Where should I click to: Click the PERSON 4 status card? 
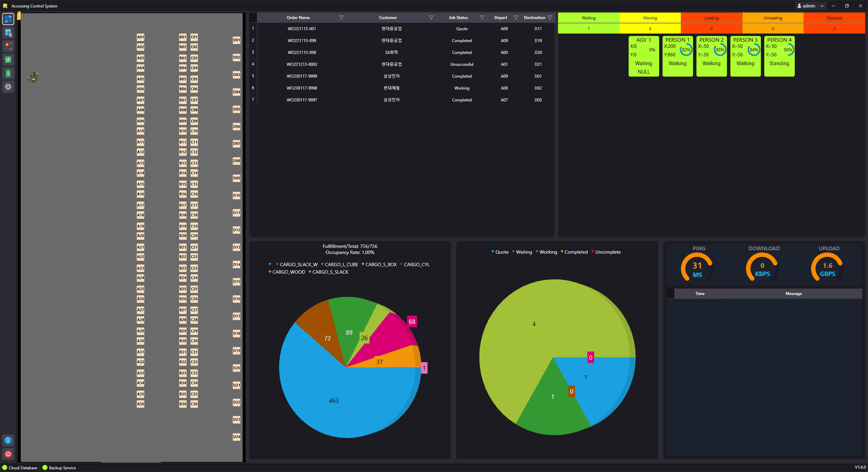pyautogui.click(x=779, y=57)
